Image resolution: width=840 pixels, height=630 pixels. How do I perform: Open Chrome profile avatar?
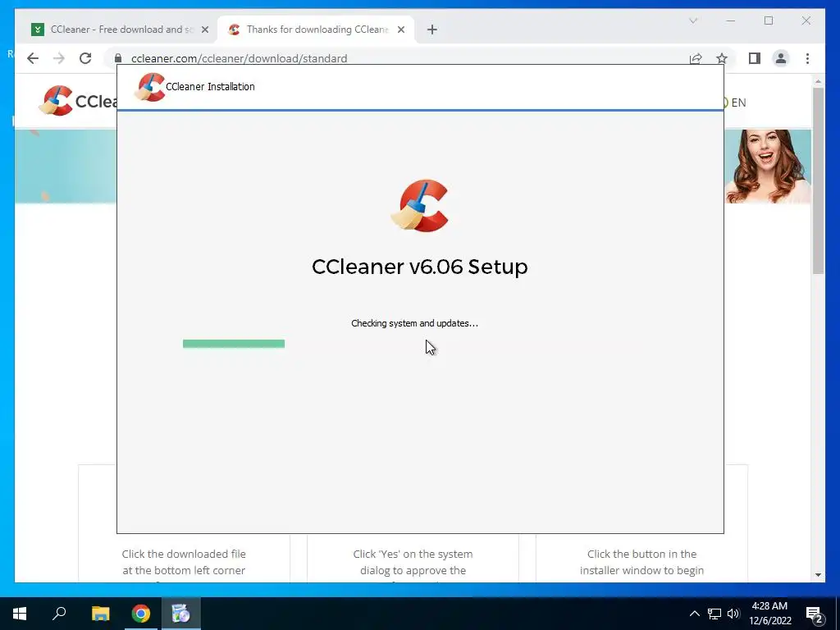[x=781, y=58]
